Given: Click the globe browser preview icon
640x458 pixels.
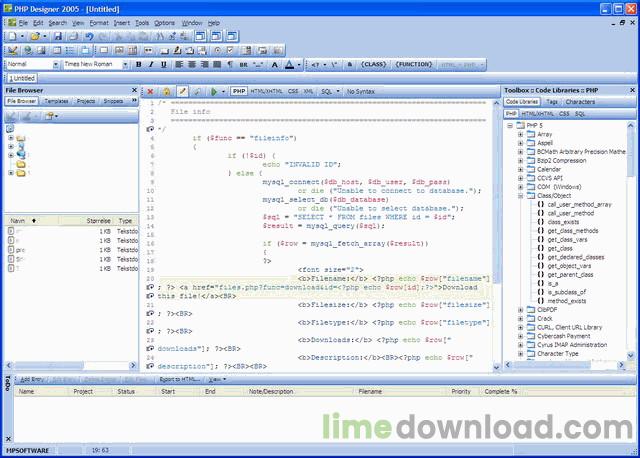Looking at the screenshot, I should pos(28,50).
